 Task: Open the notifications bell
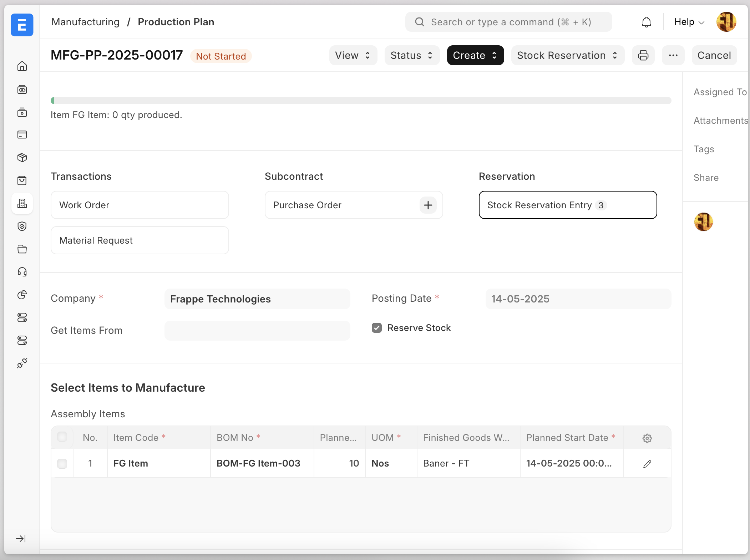click(646, 22)
